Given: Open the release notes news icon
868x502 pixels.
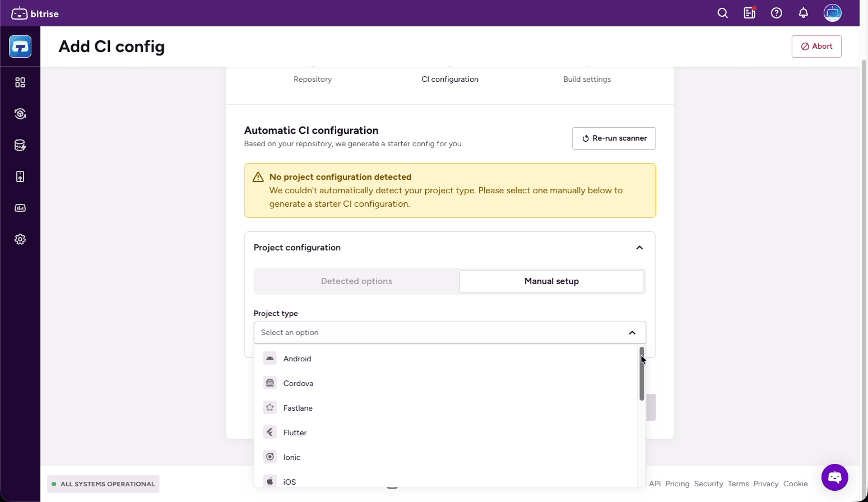Looking at the screenshot, I should click(750, 13).
